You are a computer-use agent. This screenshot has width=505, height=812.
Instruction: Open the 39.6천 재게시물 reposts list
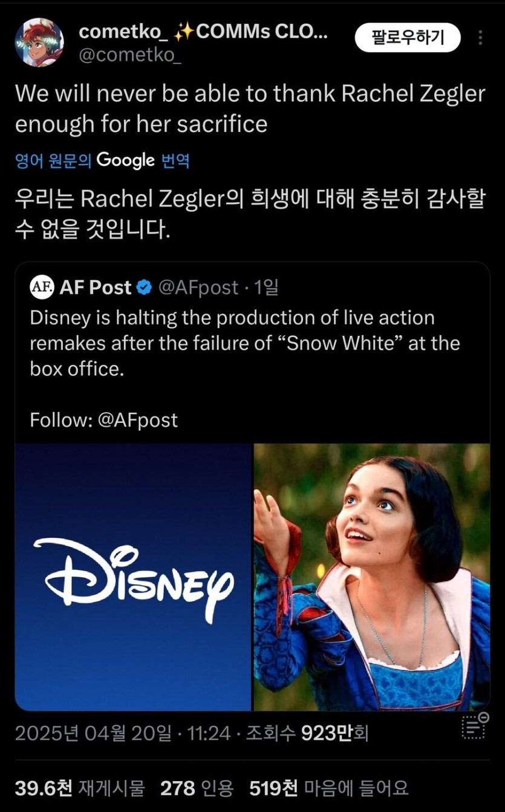pyautogui.click(x=80, y=788)
